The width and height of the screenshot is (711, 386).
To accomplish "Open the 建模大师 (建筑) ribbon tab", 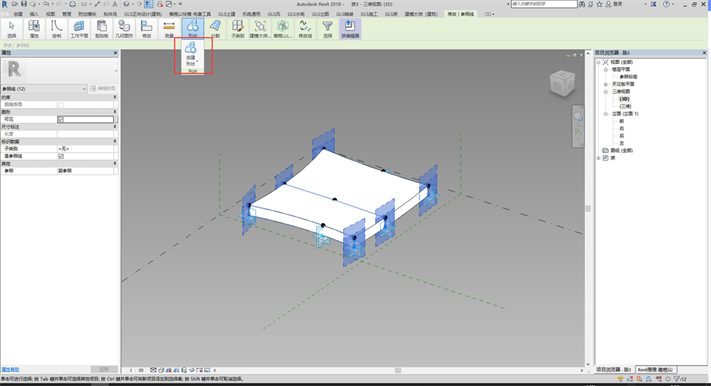I will [421, 14].
